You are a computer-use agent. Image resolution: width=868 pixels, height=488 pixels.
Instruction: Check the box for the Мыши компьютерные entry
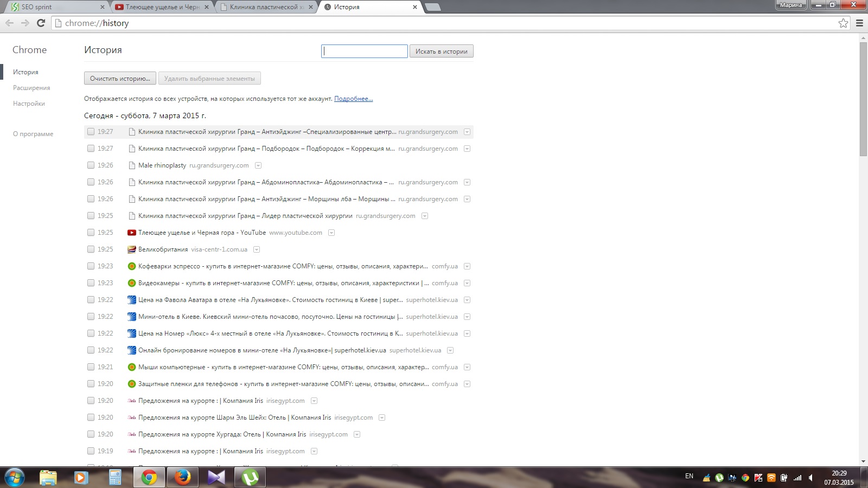click(x=91, y=367)
